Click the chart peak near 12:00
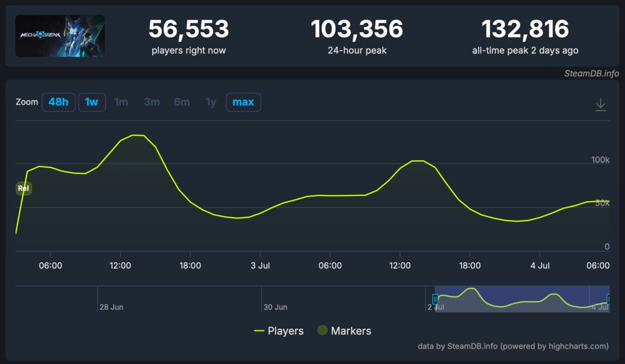 click(138, 135)
